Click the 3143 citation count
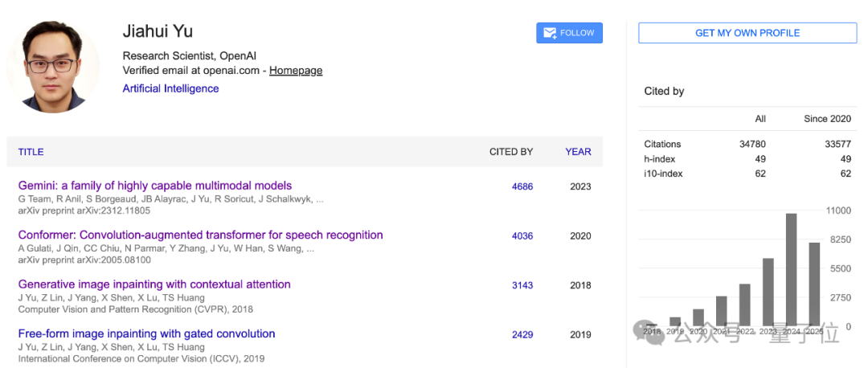The width and height of the screenshot is (868, 368). [522, 285]
